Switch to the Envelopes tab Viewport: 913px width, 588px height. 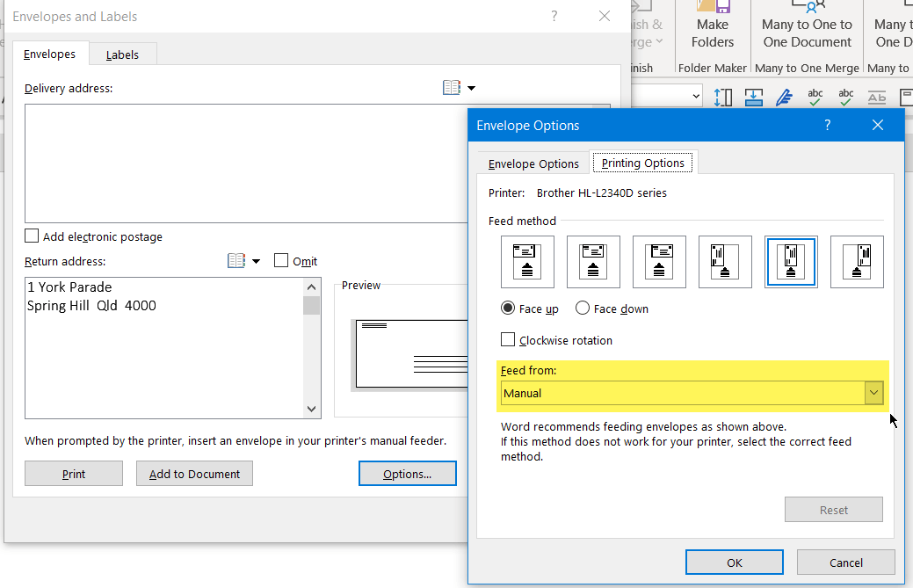(49, 54)
